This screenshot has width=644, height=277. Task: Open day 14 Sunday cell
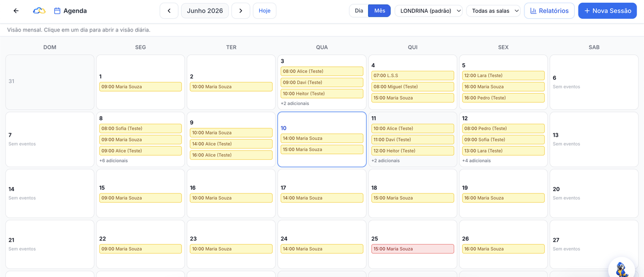click(x=50, y=193)
